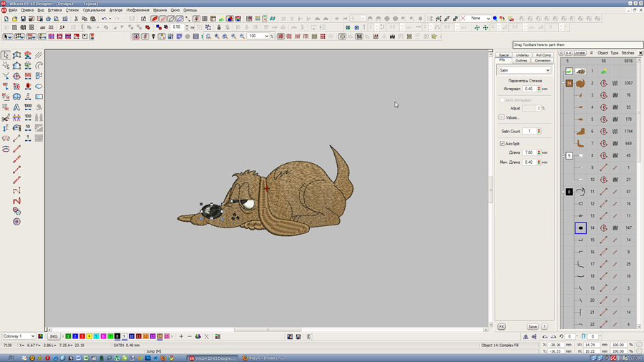Open the Satin fill type dropdown
This screenshot has height=362, width=644.
[x=547, y=71]
